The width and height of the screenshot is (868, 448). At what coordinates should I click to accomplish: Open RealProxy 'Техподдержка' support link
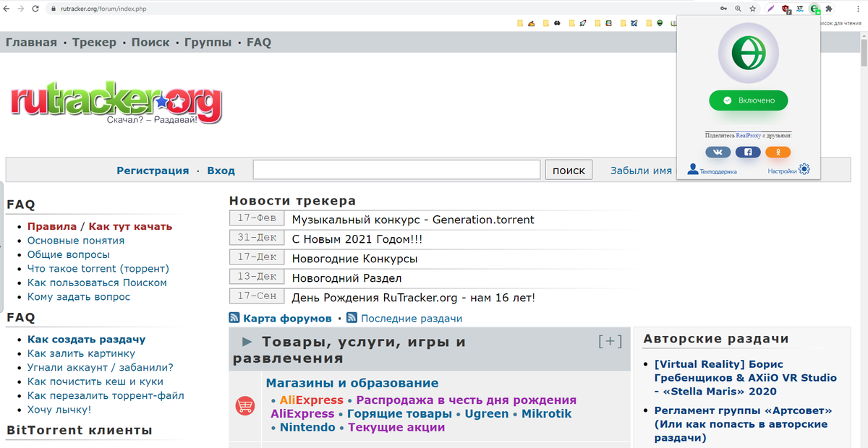click(x=712, y=170)
